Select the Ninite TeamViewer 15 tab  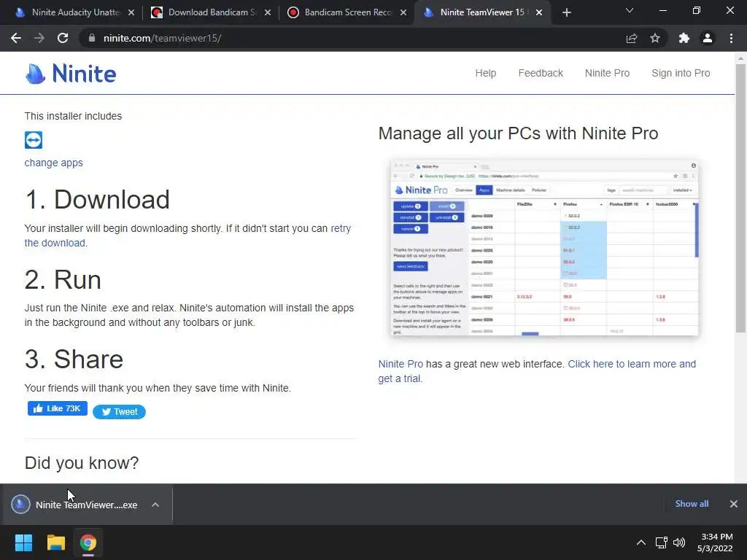[481, 12]
